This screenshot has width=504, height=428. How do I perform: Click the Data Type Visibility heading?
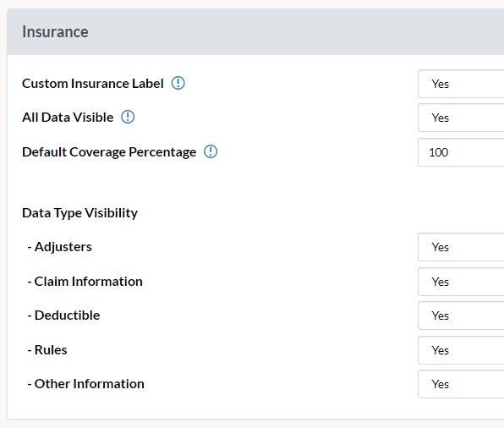coord(79,213)
